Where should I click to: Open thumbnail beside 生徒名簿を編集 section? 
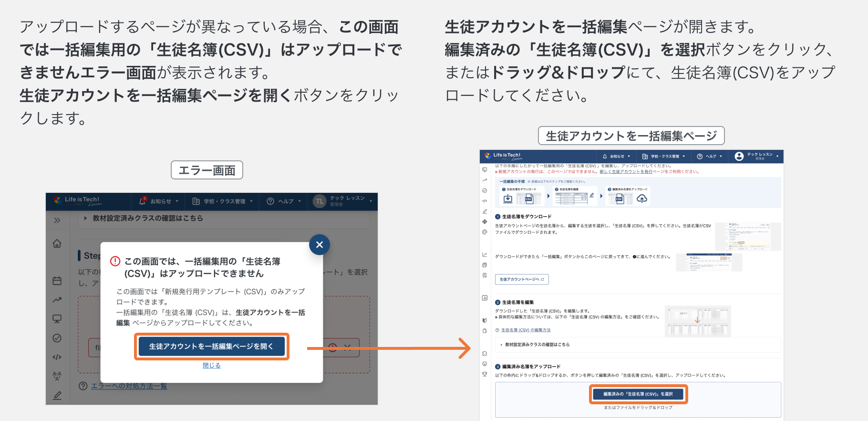click(x=698, y=322)
